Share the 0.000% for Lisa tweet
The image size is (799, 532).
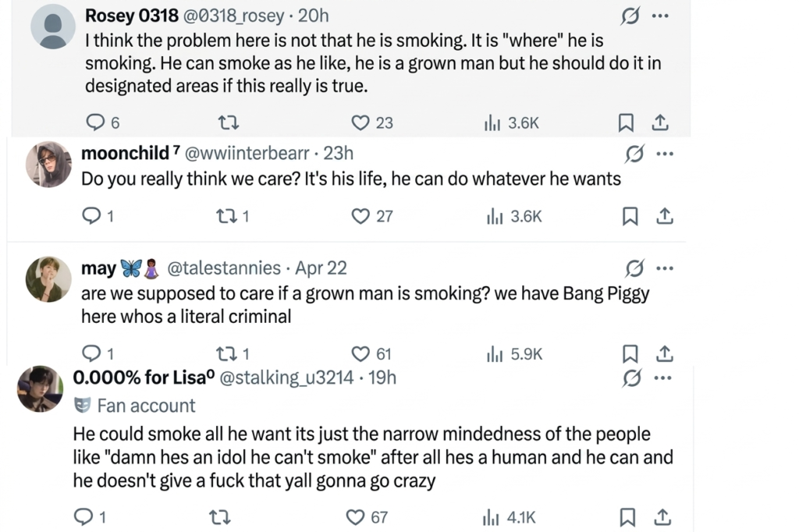coord(662,516)
